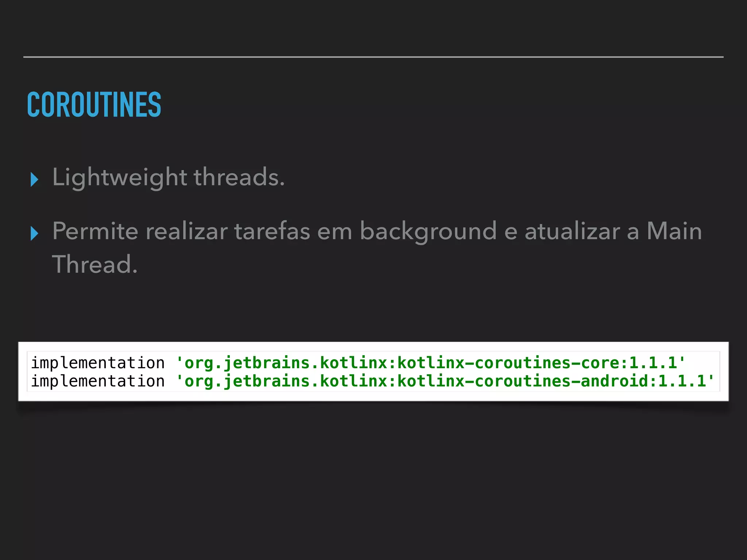Click the word background in second bullet
Screen dimensions: 747x560
tap(428, 231)
